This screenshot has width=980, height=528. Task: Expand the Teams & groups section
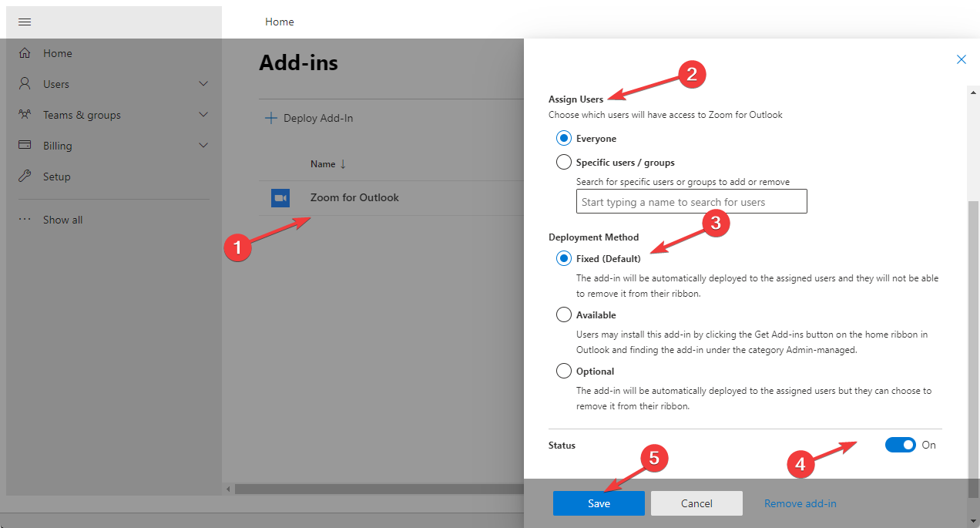tap(203, 114)
